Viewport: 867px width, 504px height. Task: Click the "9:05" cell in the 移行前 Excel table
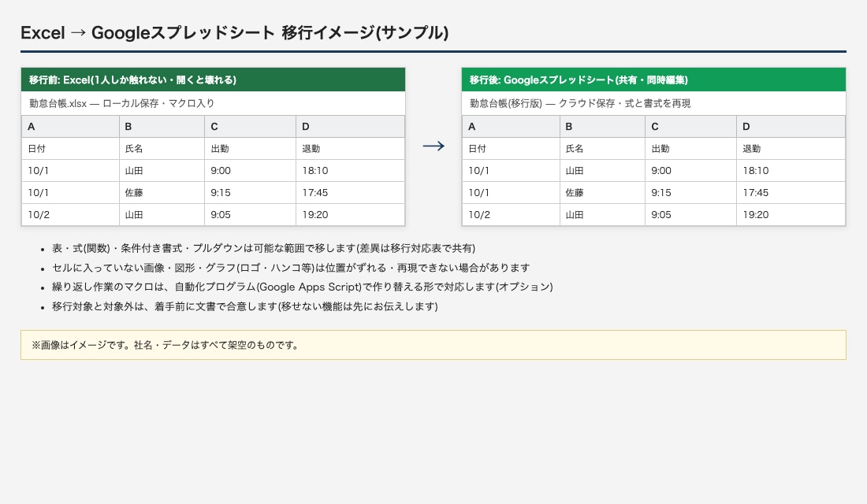tap(251, 215)
